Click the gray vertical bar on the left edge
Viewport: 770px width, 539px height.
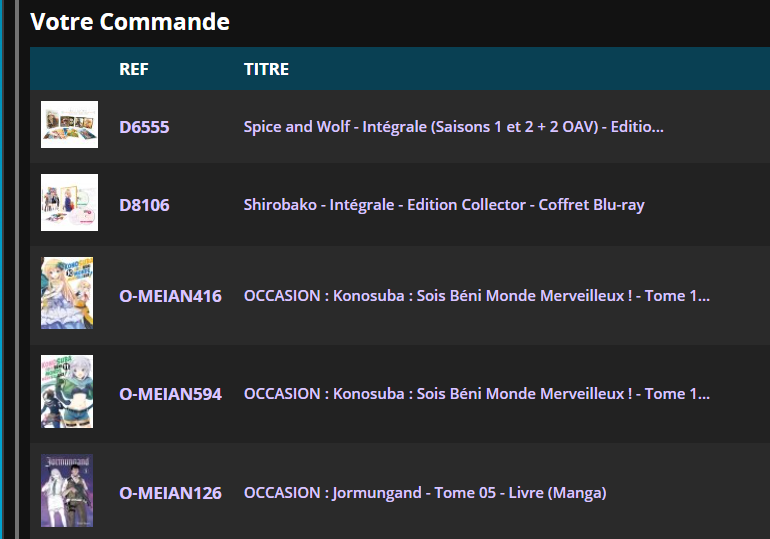[x=16, y=270]
